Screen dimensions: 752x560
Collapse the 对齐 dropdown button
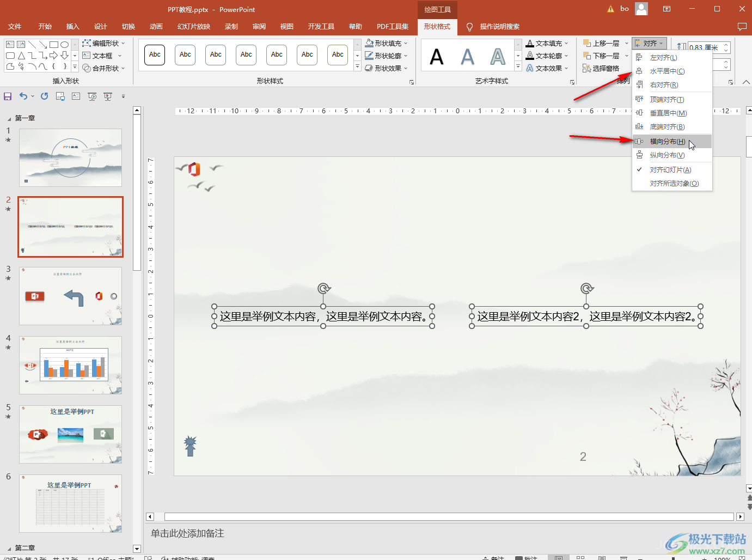pyautogui.click(x=650, y=44)
